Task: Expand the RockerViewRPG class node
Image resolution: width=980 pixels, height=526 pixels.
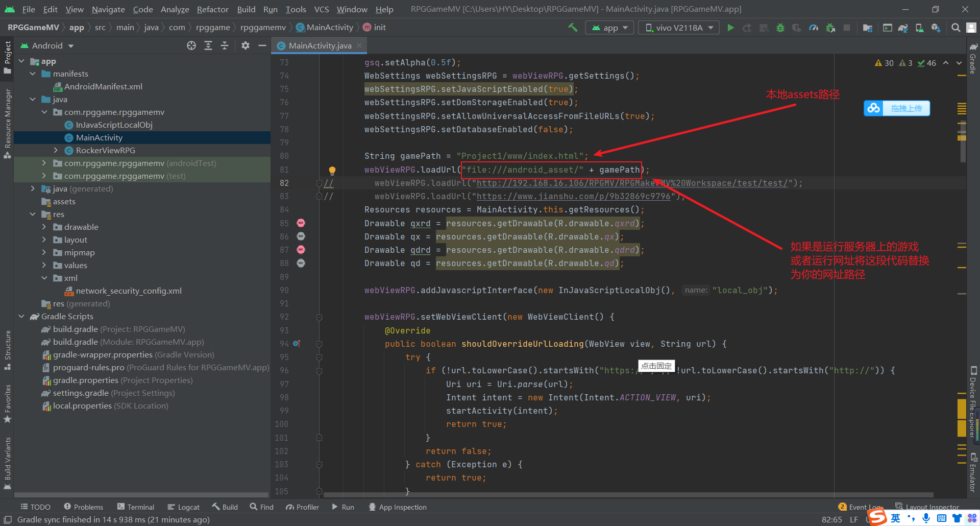Action: 56,151
